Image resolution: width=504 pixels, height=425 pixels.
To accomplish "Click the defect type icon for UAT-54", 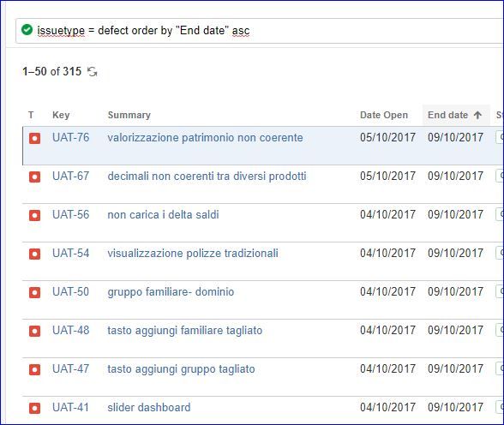I will pos(34,254).
